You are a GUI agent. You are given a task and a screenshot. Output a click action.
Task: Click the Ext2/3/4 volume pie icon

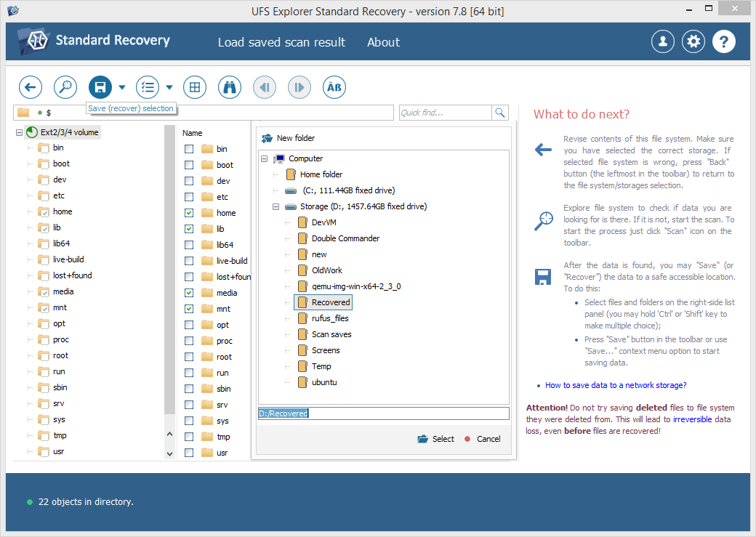point(32,132)
